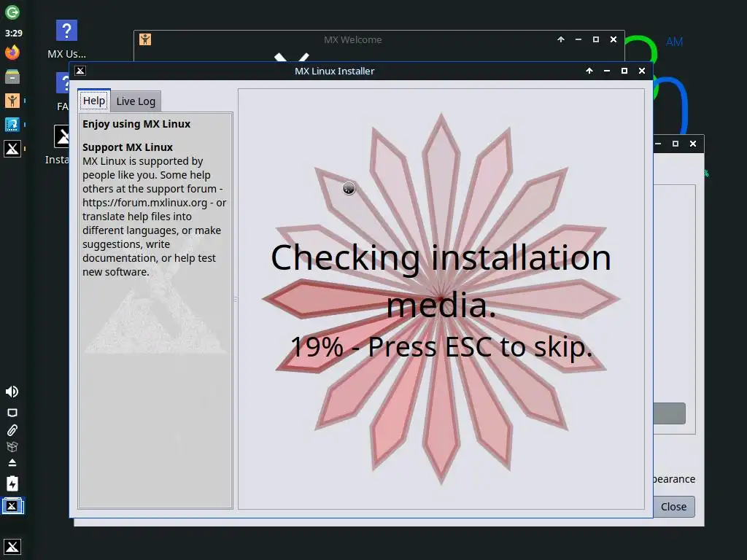Click the Checking installation media message

pyautogui.click(x=441, y=281)
